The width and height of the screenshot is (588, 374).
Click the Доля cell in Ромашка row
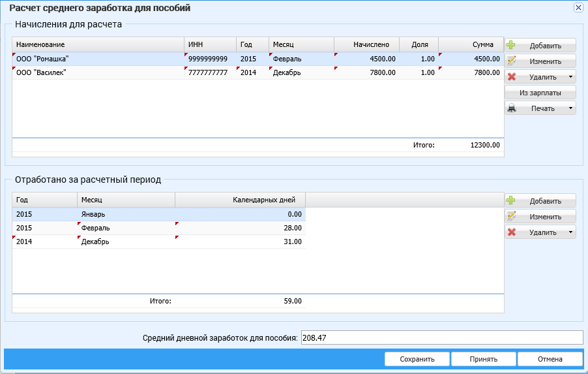point(419,59)
